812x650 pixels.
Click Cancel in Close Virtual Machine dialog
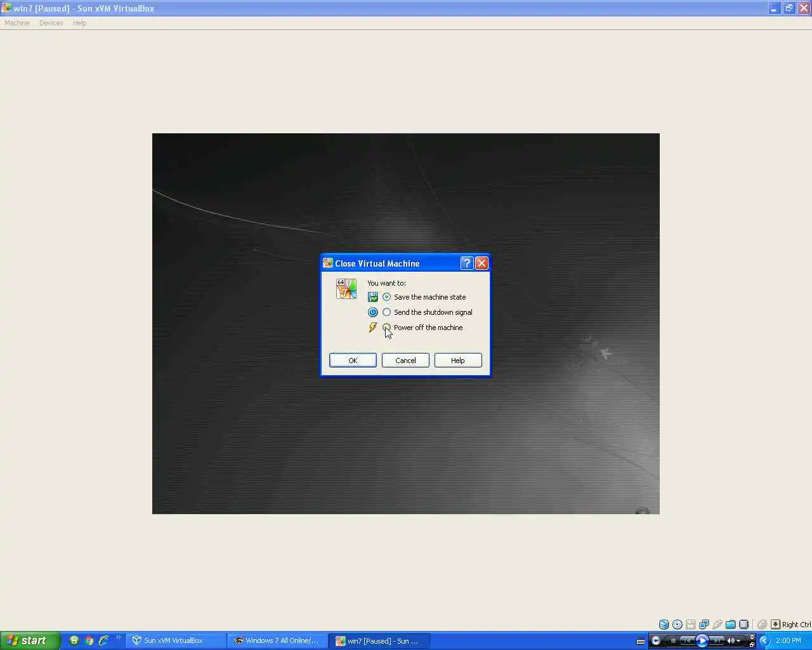[405, 361]
